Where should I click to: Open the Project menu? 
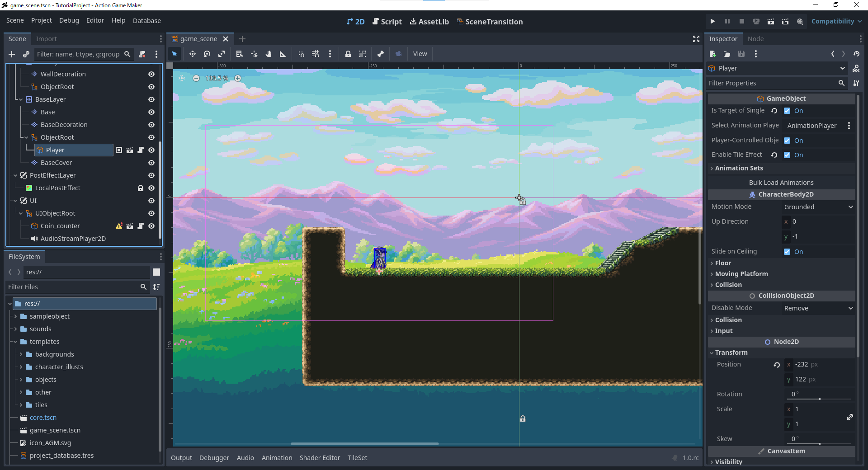click(42, 21)
